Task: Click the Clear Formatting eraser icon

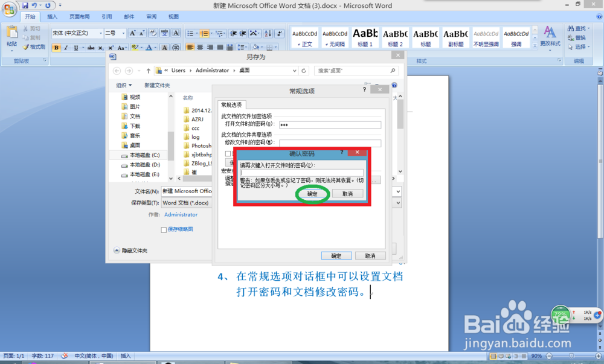Action: (x=153, y=33)
